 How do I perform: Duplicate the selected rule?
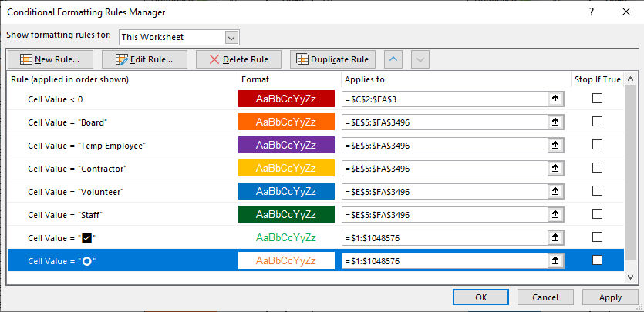[x=332, y=59]
